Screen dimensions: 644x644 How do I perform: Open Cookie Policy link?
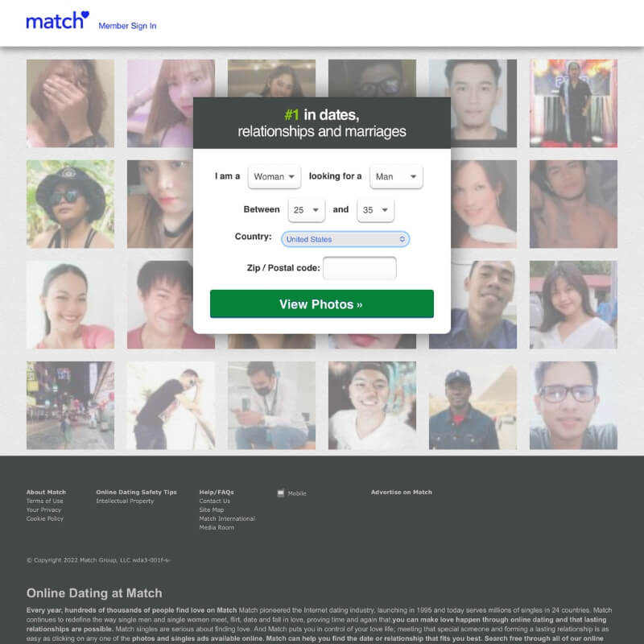(x=45, y=518)
